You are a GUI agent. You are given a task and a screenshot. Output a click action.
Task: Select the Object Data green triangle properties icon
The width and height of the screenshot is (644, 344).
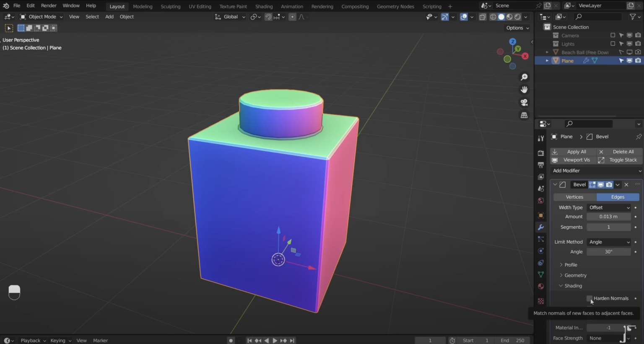[x=540, y=274]
